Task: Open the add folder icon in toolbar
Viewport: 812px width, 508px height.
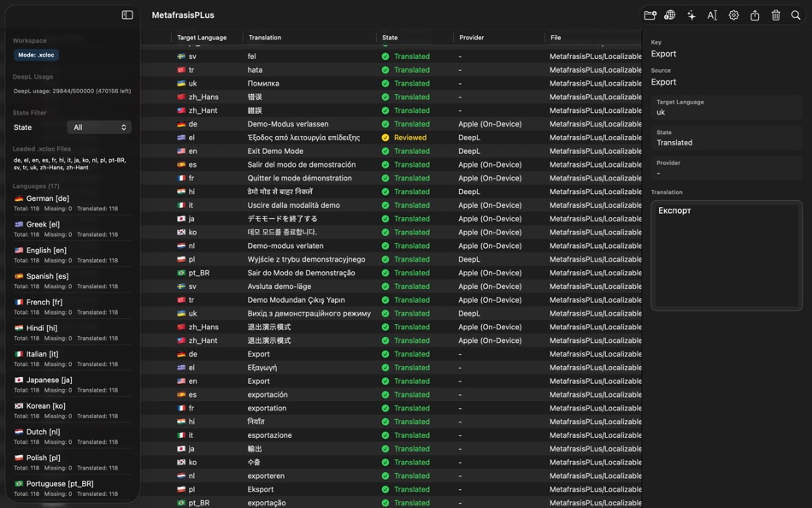Action: (650, 15)
